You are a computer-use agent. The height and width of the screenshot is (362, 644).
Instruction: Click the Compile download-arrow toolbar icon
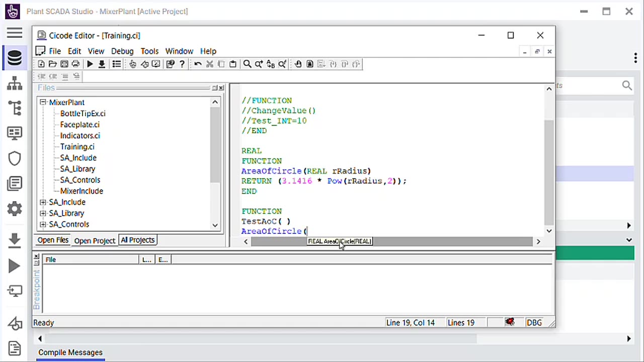[x=102, y=64]
